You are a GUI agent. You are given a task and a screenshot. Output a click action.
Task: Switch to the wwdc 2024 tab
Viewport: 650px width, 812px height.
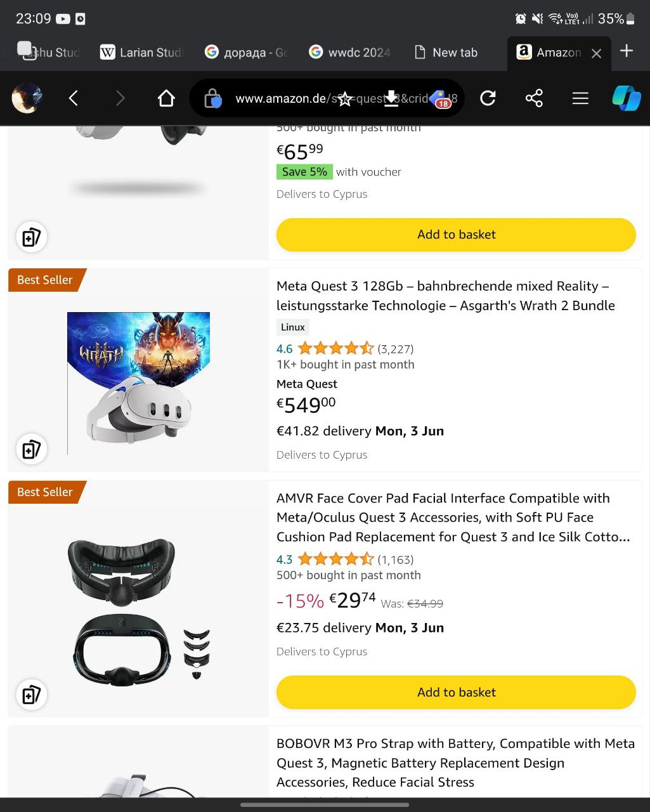point(350,53)
